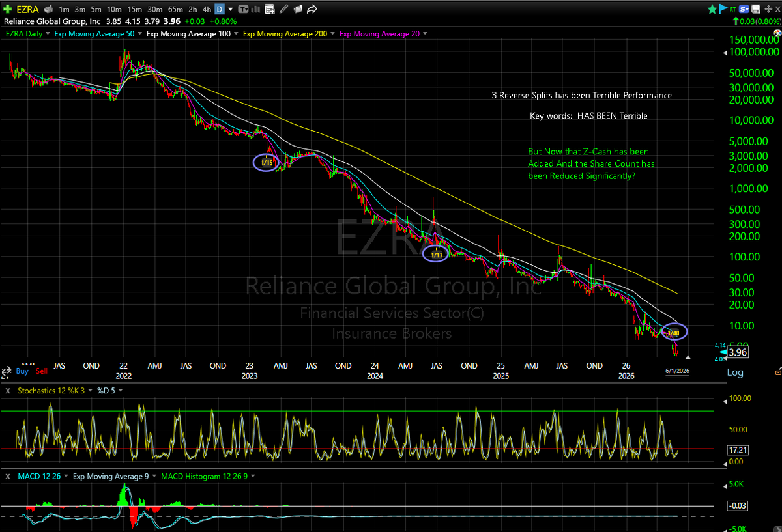This screenshot has width=782, height=532.
Task: Select the 65m timeframe
Action: (x=175, y=9)
